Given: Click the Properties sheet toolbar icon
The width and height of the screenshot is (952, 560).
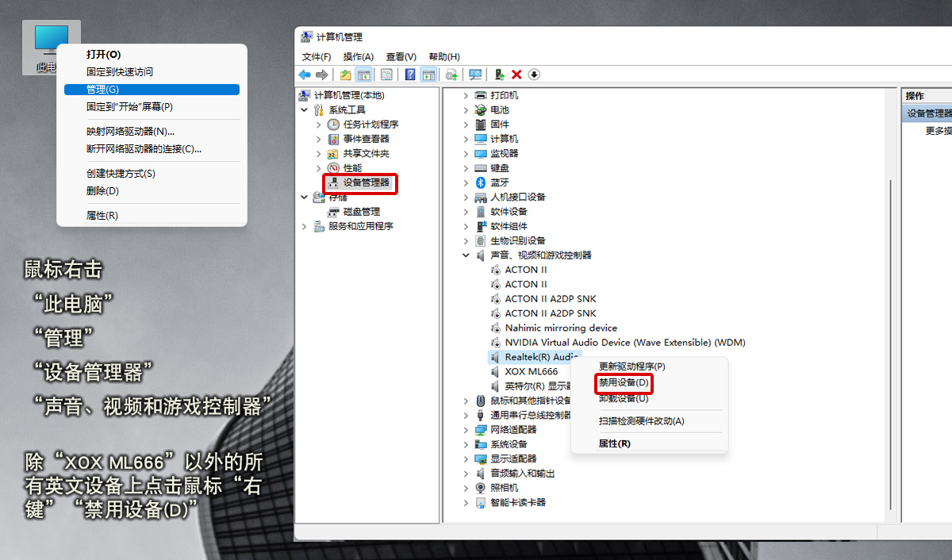Looking at the screenshot, I should (386, 75).
